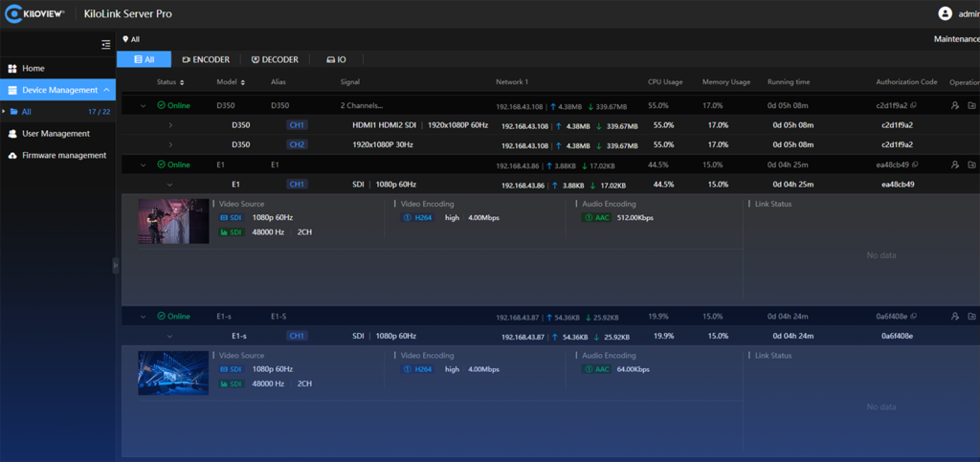Screen dimensions: 980x462
Task: Switch to the DECODER tab
Action: tap(275, 59)
